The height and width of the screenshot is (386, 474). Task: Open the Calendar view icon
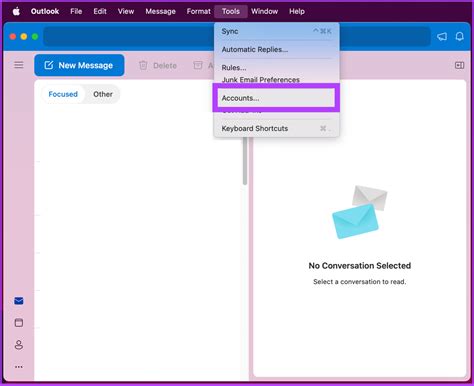point(19,323)
